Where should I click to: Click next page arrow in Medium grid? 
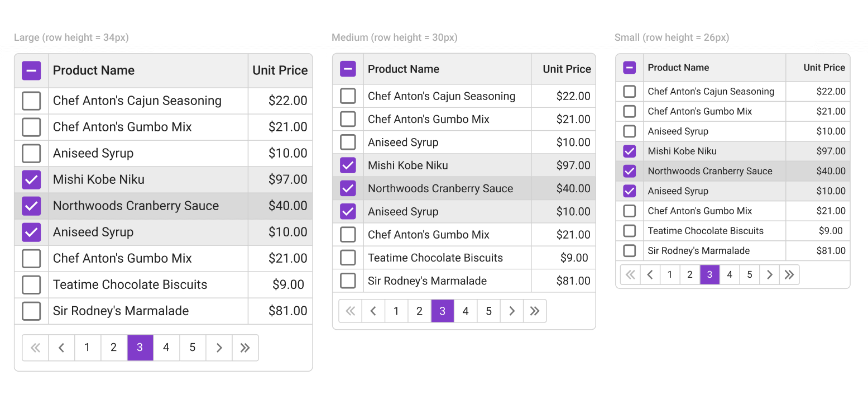[511, 311]
